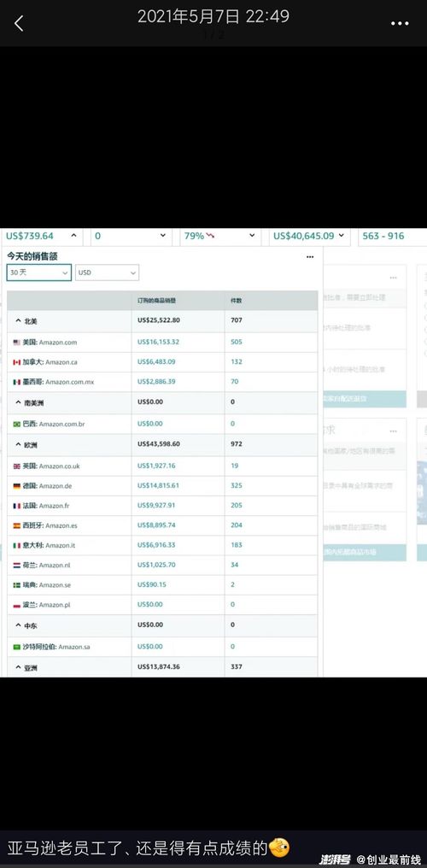This screenshot has height=868, width=427.
Task: Select the 欧洲 total US$43,598.60
Action: coord(158,444)
